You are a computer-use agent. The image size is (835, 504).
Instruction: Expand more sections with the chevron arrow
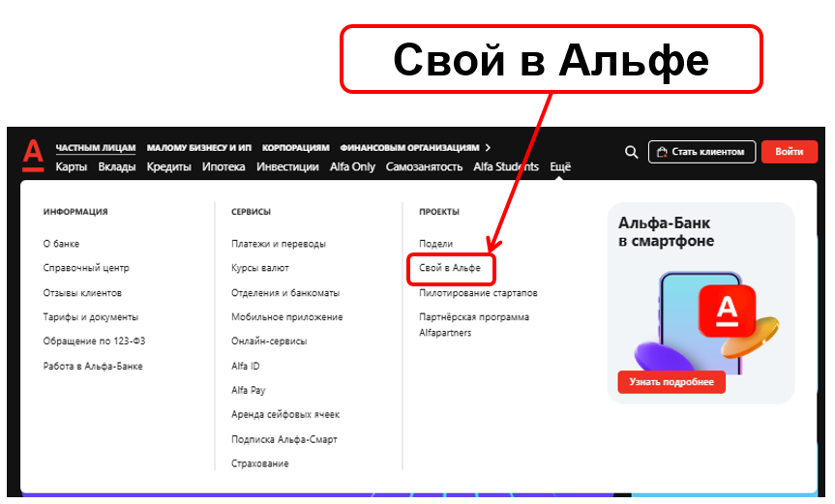(x=488, y=147)
